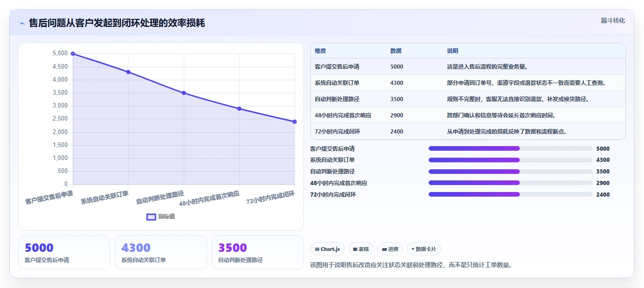Click the 5000 客户提交售后申请 data card
Screen dimensions: 644x288
pos(64,252)
